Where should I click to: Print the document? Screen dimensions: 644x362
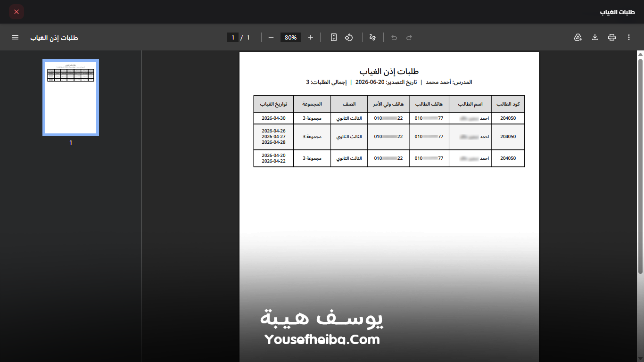[x=612, y=37]
